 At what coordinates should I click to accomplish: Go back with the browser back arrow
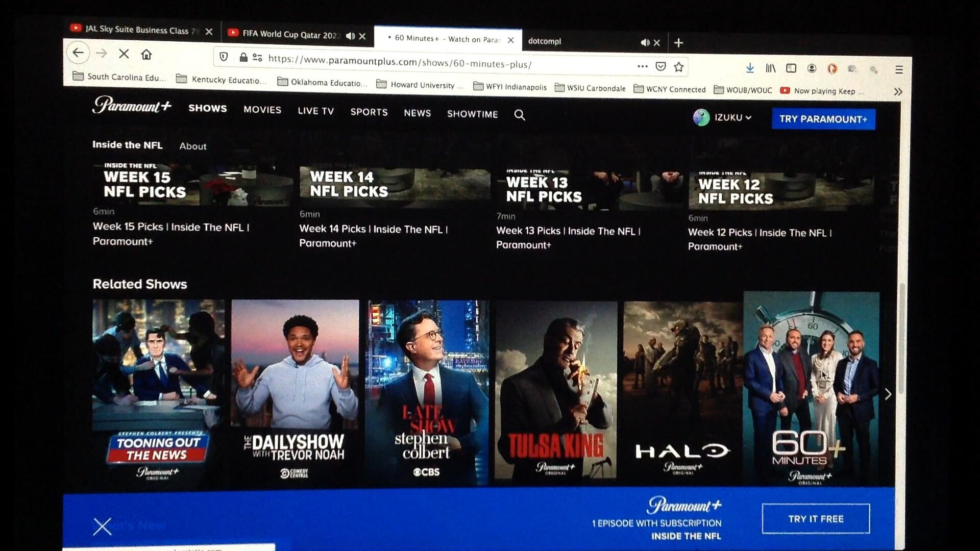(x=78, y=53)
